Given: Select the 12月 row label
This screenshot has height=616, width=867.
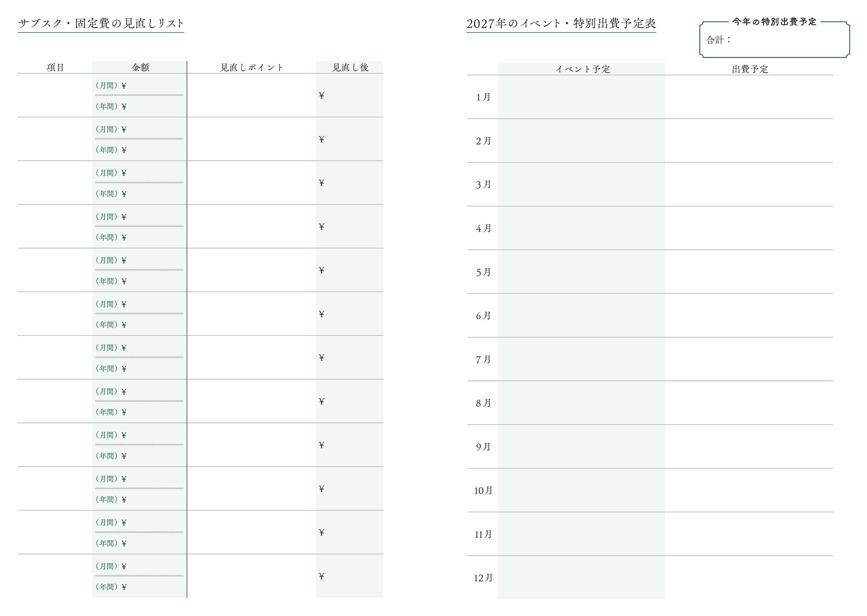Looking at the screenshot, I should pyautogui.click(x=483, y=578).
